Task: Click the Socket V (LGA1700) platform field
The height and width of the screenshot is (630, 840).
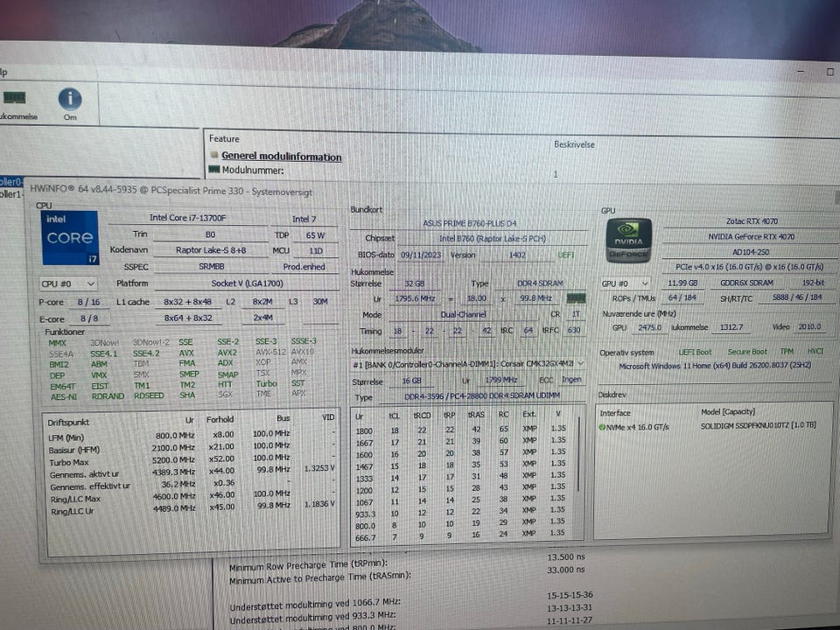Action: point(247,283)
